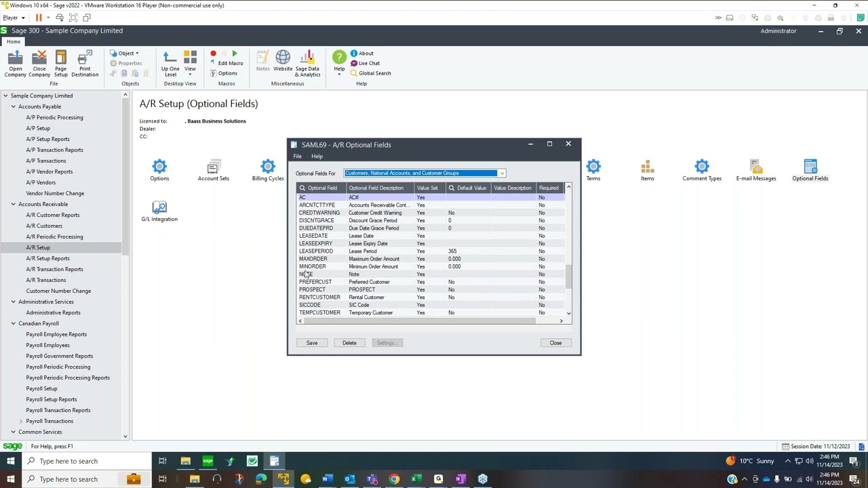
Task: Open Global Search
Action: (370, 73)
